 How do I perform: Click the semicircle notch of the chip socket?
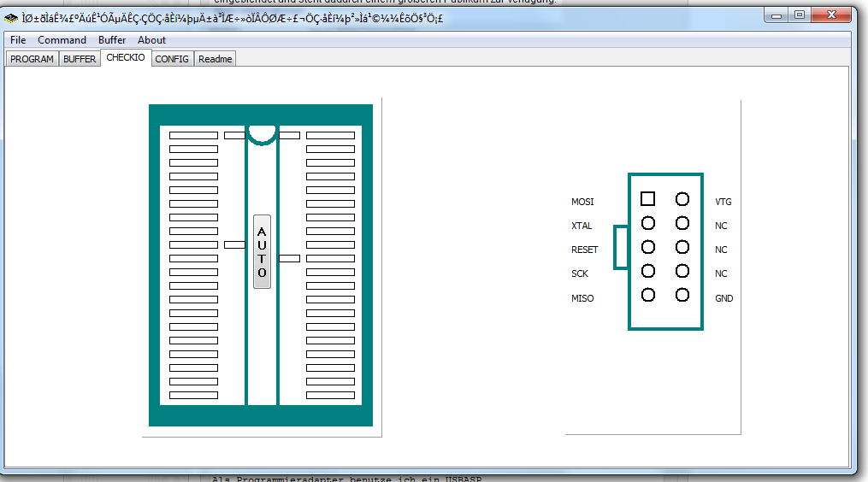[262, 134]
